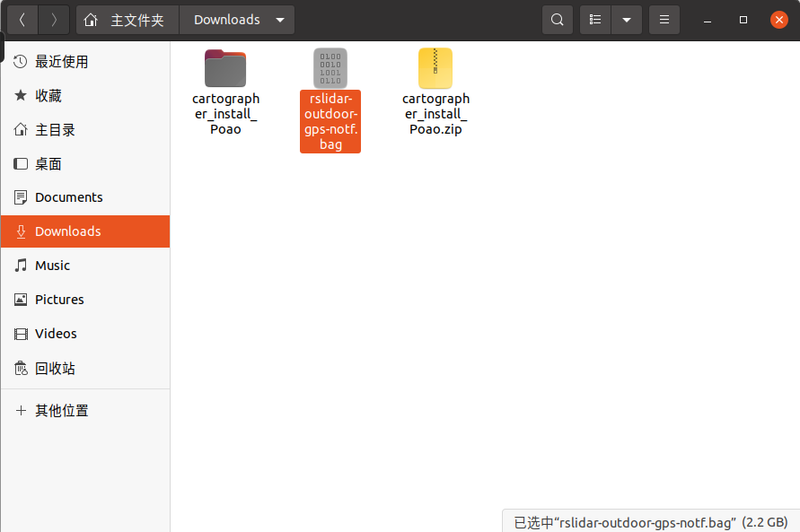Go to the home folder breadcrumb
This screenshot has width=800, height=532.
127,20
